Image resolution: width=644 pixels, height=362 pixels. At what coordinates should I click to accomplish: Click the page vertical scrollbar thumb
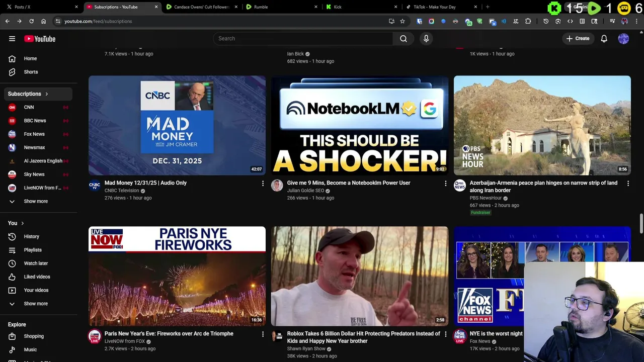tap(641, 223)
